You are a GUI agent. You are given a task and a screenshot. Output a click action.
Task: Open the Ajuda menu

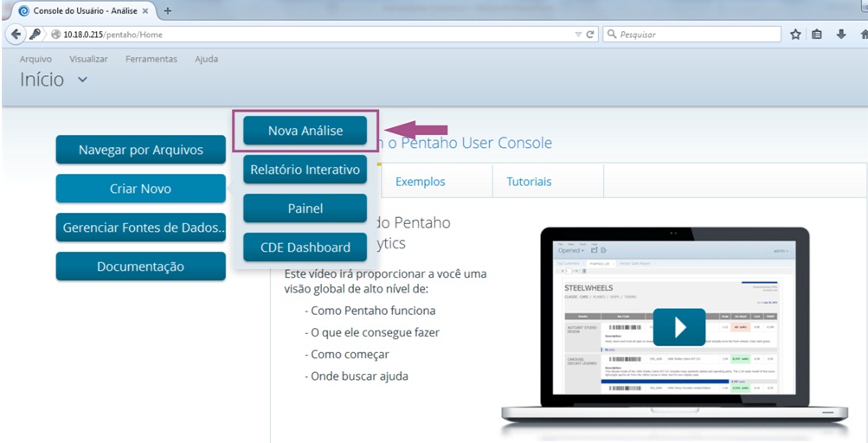206,59
